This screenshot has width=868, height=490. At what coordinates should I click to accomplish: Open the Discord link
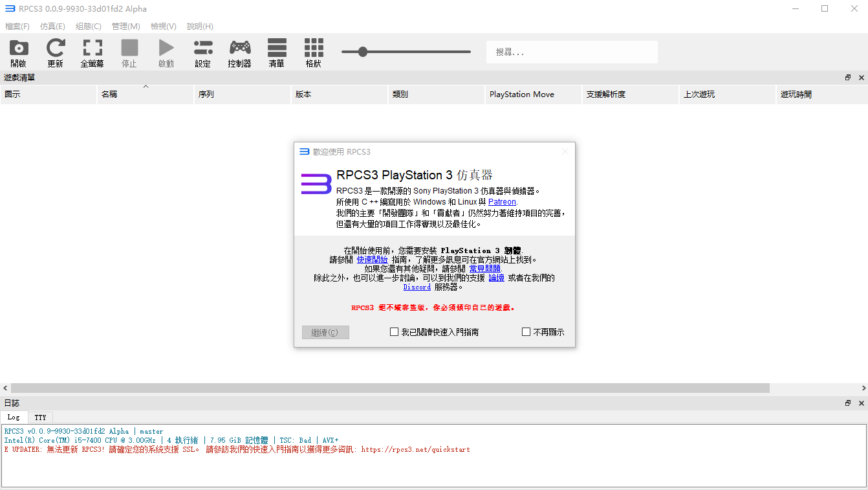click(x=417, y=287)
